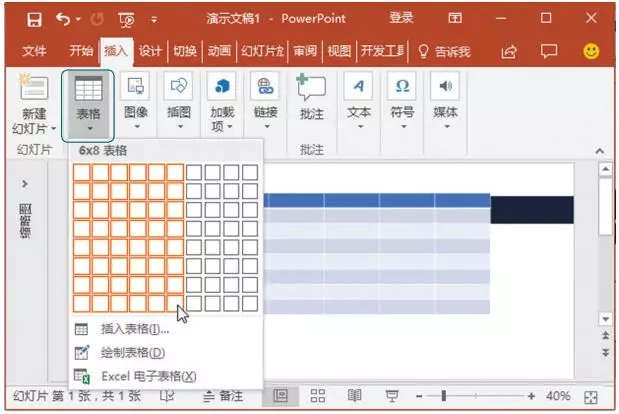The image size is (619, 414).
Task: Open the 审阅 review tab
Action: (x=305, y=51)
